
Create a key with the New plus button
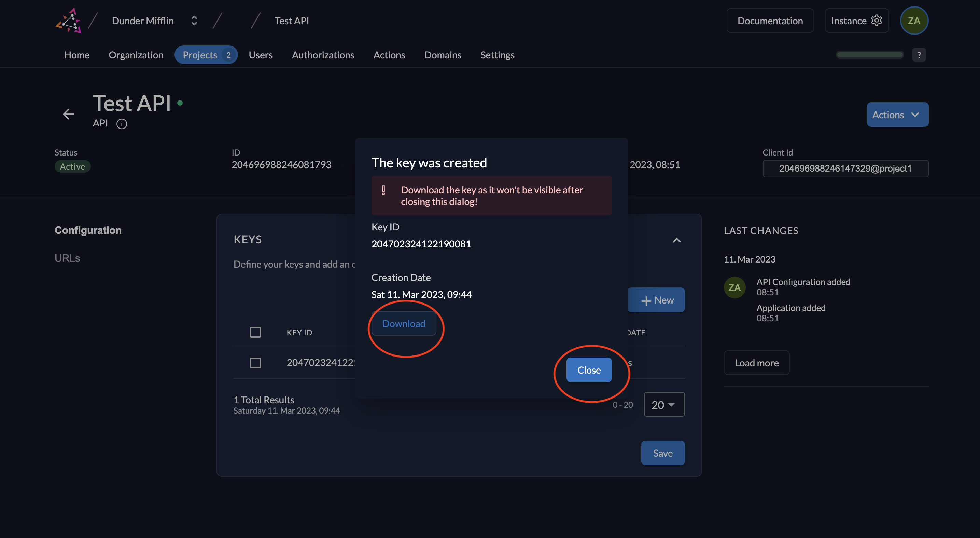(656, 300)
